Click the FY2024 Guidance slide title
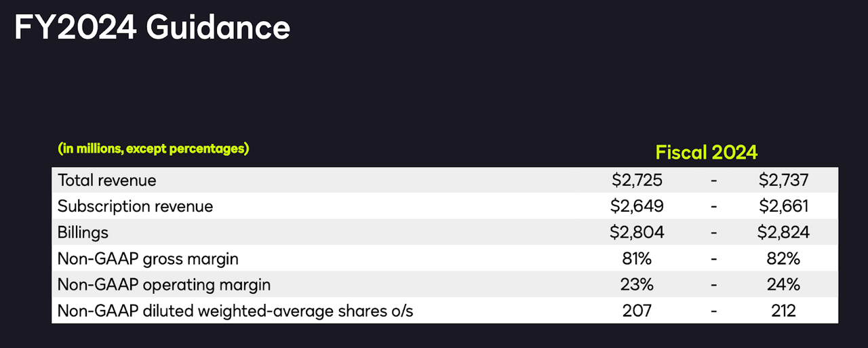868x348 pixels. [152, 28]
